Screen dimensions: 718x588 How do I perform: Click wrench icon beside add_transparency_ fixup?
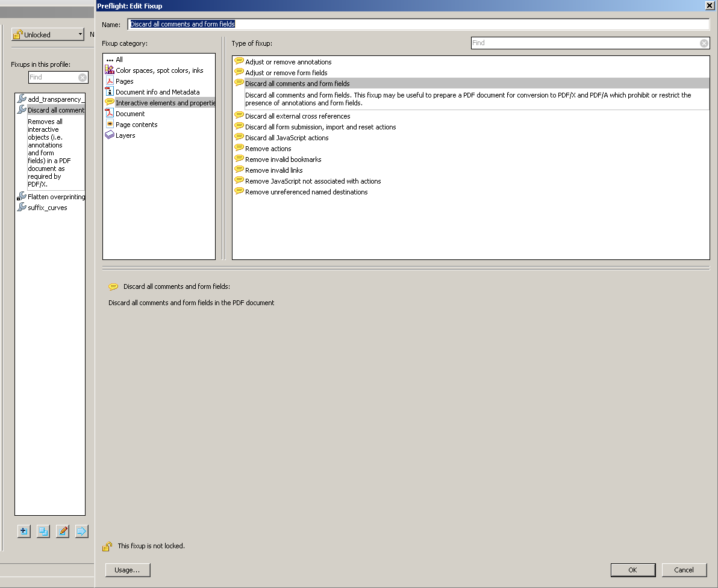(22, 98)
